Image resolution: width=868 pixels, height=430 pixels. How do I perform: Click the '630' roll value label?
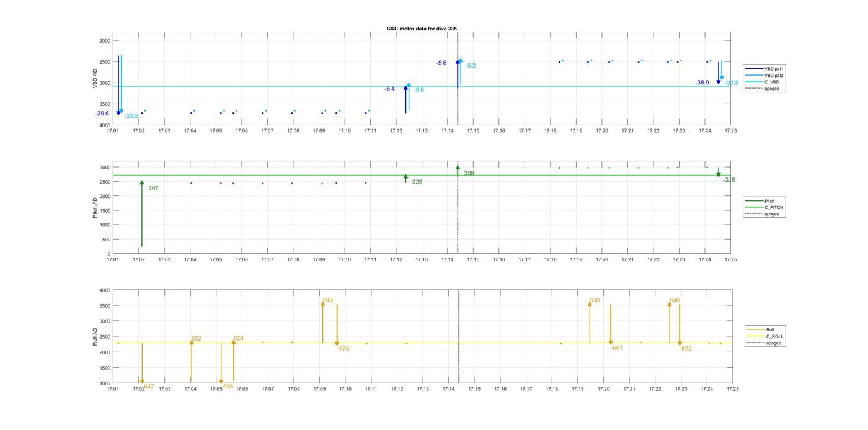pos(595,300)
